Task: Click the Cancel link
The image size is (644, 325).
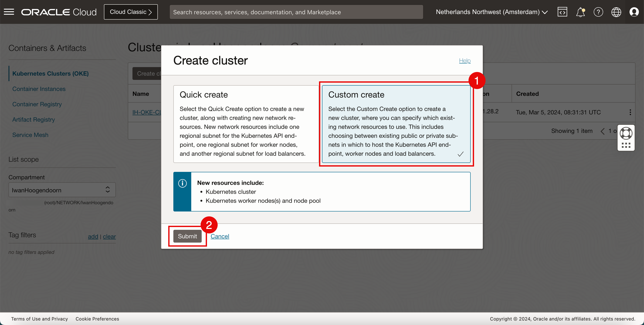Action: coord(220,236)
